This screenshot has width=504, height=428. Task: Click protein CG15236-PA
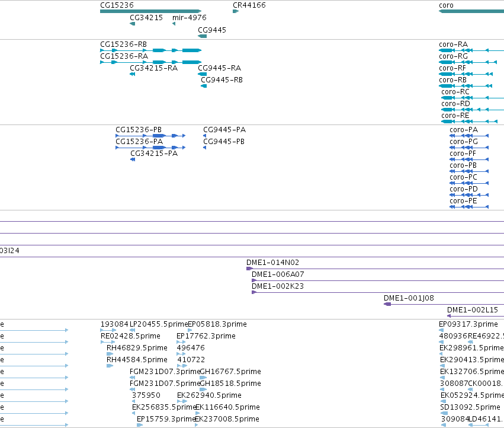click(x=150, y=148)
